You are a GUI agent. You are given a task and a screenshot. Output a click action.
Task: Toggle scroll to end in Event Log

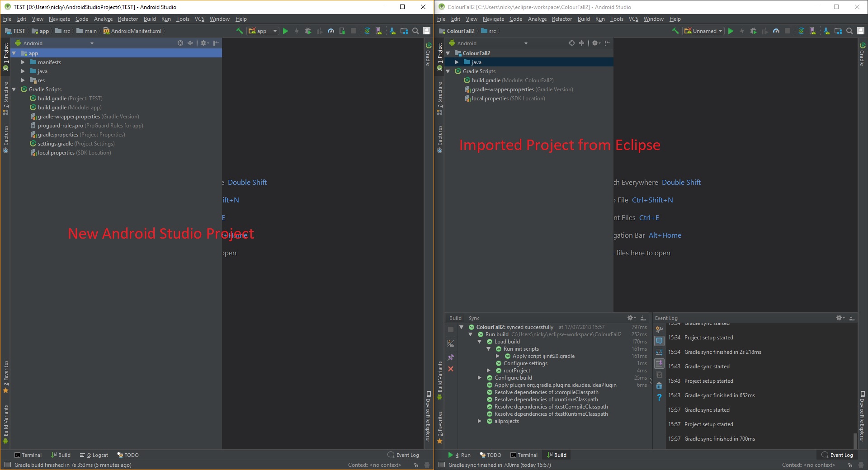point(659,363)
